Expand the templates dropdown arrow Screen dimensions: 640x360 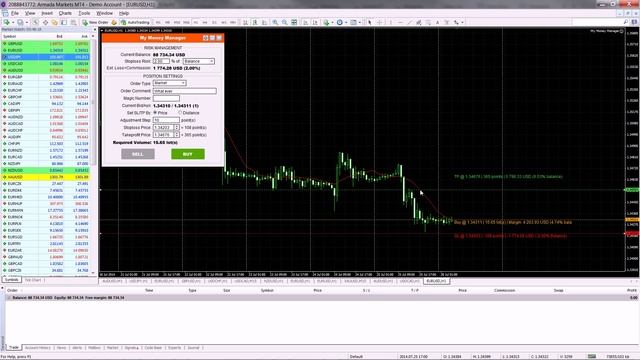360,22
